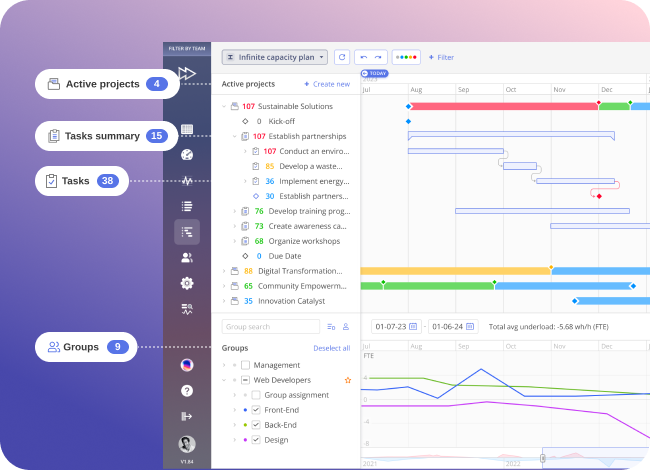This screenshot has width=650, height=470.
Task: Click the Create new link
Action: (327, 84)
